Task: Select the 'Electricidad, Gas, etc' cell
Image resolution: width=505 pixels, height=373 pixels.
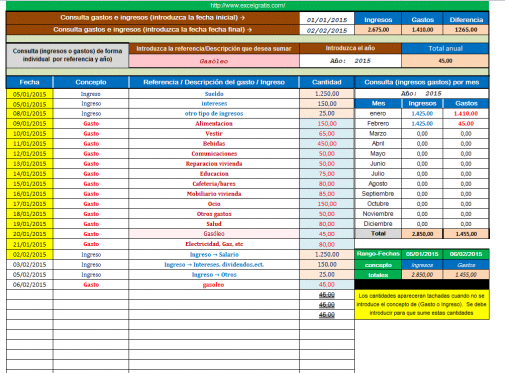Action: click(214, 244)
